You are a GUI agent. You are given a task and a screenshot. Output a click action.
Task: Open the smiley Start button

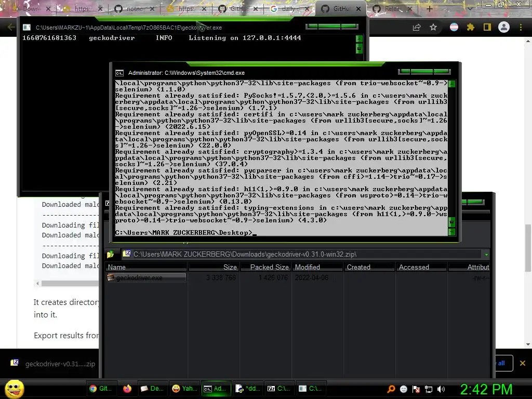click(x=14, y=389)
